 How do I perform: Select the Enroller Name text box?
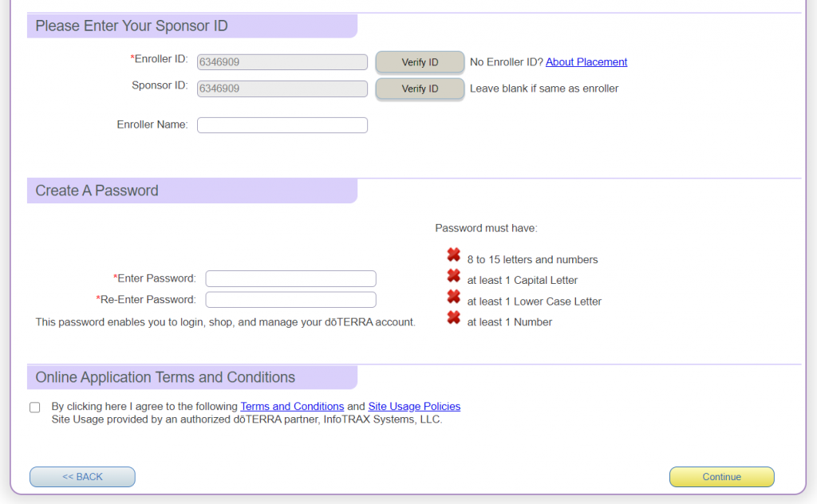click(282, 125)
